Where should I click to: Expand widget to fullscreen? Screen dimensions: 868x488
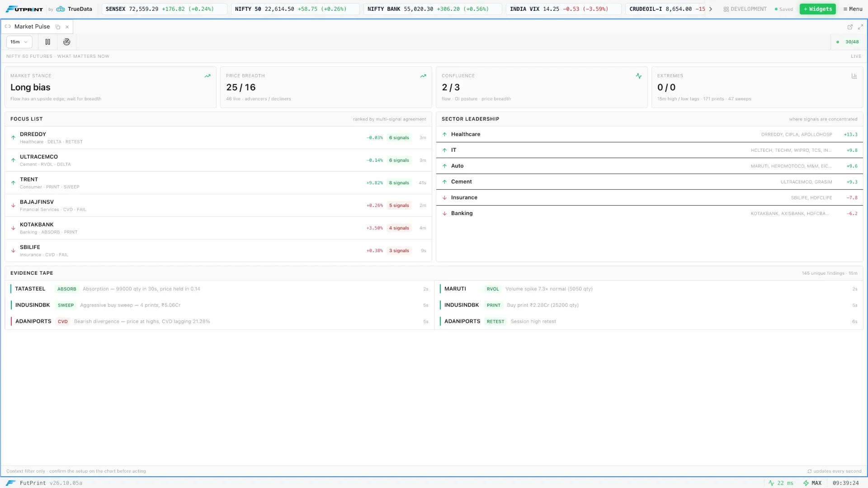[x=860, y=27]
